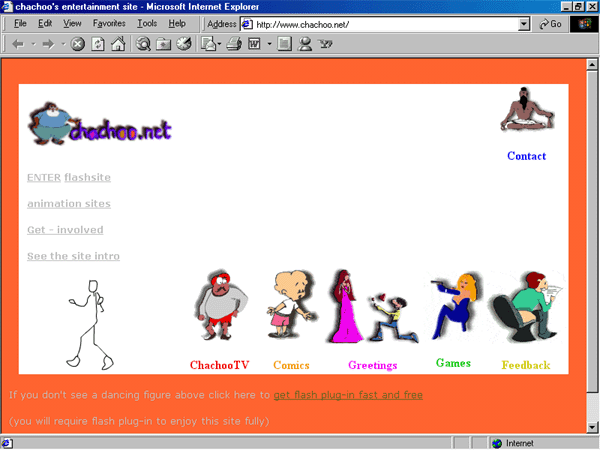This screenshot has width=600, height=450.
Task: Go to the Home page icon
Action: click(118, 44)
